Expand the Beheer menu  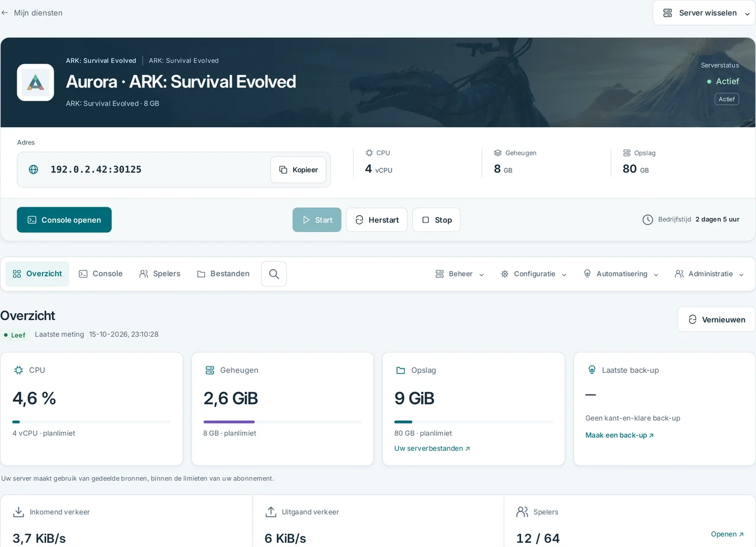(460, 274)
